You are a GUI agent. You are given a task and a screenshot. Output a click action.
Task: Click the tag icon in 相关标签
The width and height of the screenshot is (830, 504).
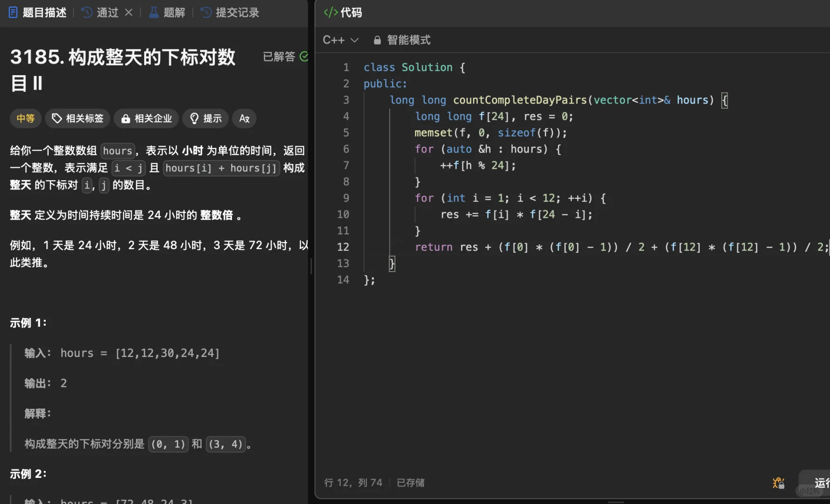(56, 119)
